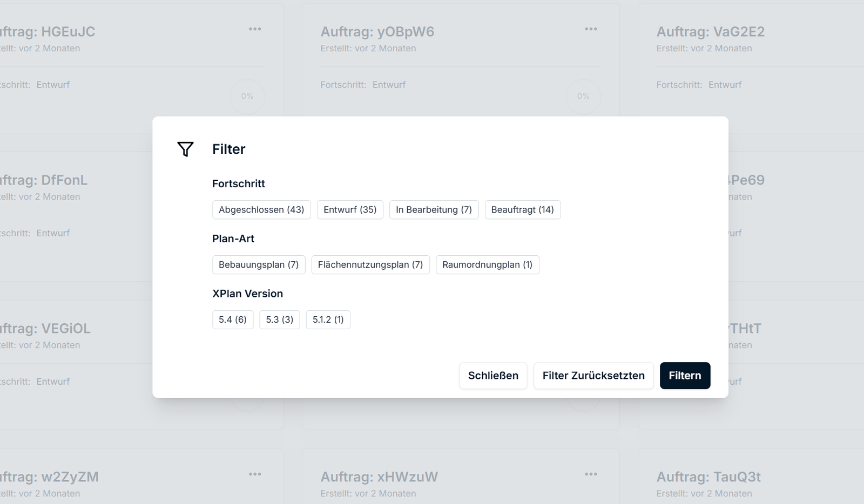Image resolution: width=864 pixels, height=504 pixels.
Task: Choose XPlan version 5.1.2 (1)
Action: tap(328, 319)
